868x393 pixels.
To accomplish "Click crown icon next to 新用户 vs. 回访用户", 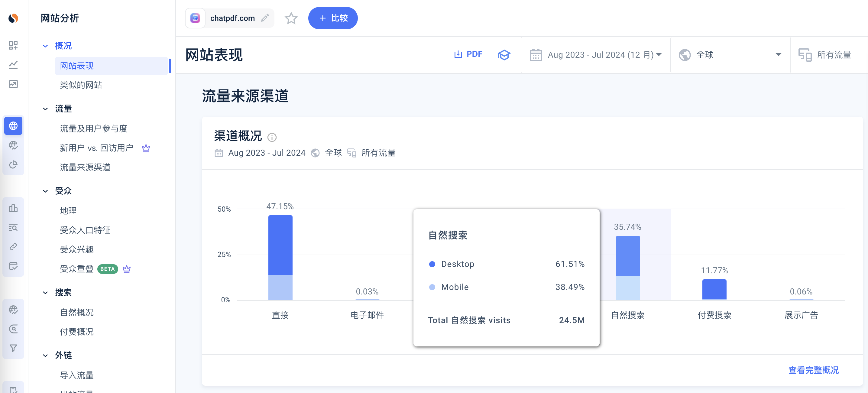I will (x=146, y=148).
